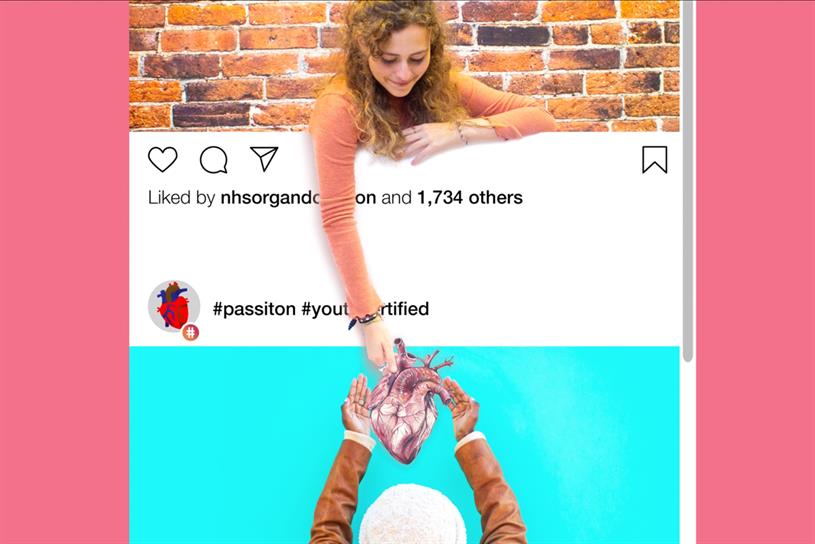
Task: Open the nhsorgandonation profile link
Action: [298, 197]
